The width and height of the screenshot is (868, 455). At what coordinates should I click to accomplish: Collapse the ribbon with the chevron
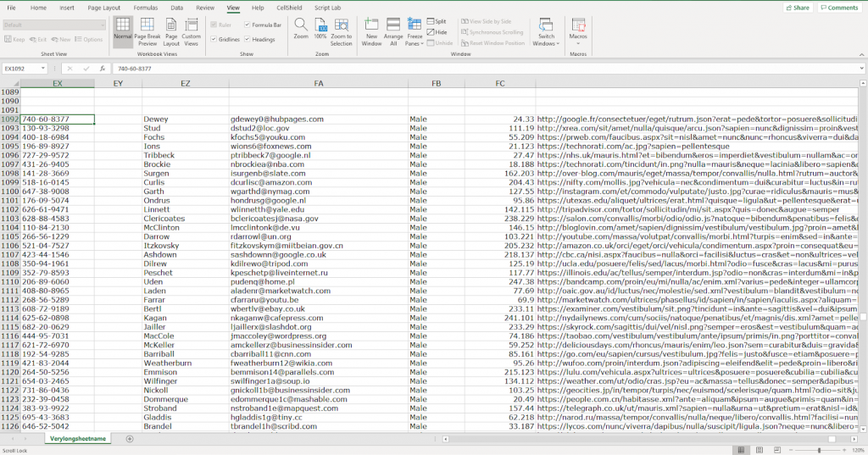[x=861, y=54]
